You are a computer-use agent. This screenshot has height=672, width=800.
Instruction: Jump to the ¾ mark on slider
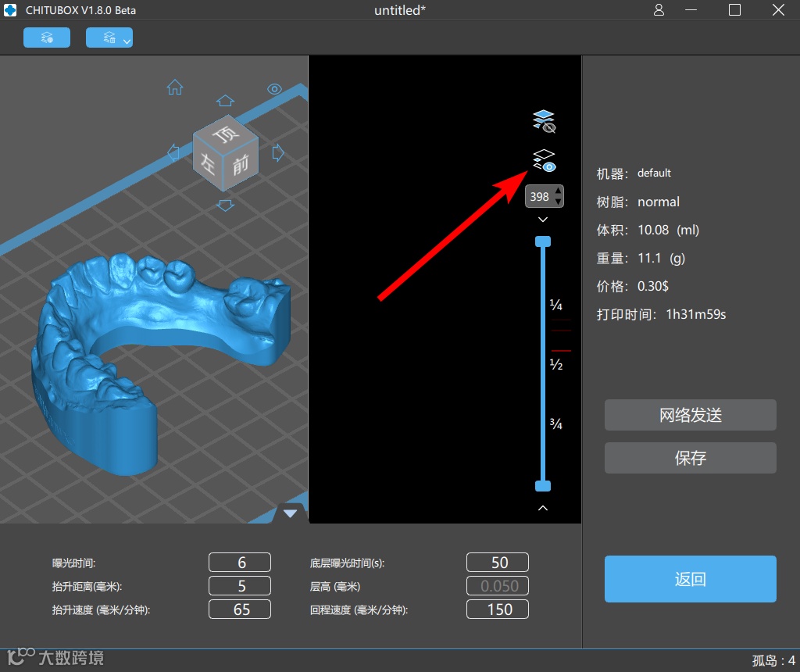click(555, 424)
